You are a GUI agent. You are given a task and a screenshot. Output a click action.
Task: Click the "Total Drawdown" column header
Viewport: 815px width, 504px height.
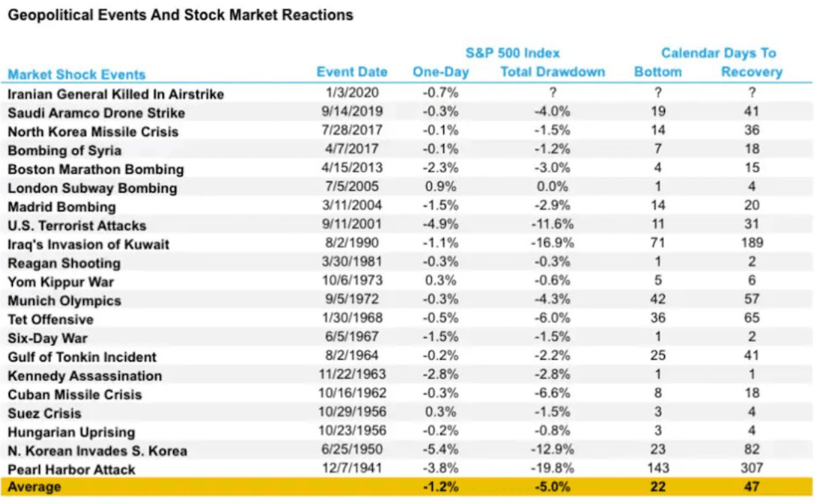click(x=553, y=72)
